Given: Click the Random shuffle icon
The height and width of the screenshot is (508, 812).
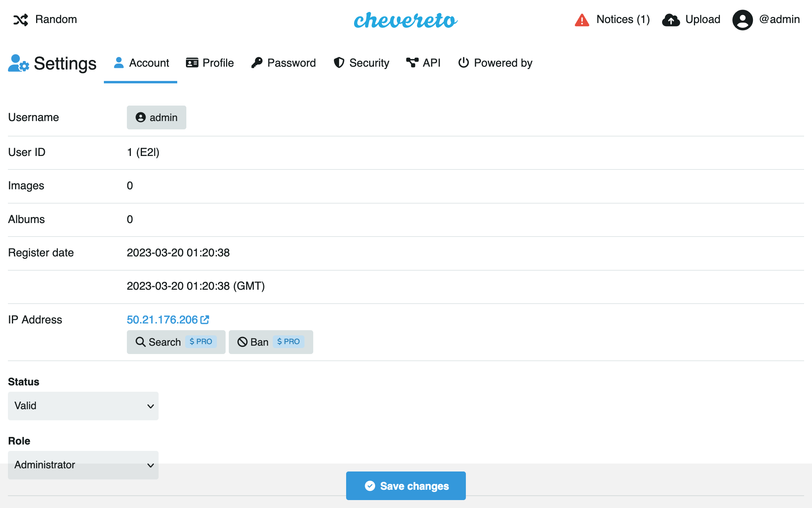Looking at the screenshot, I should 21,20.
